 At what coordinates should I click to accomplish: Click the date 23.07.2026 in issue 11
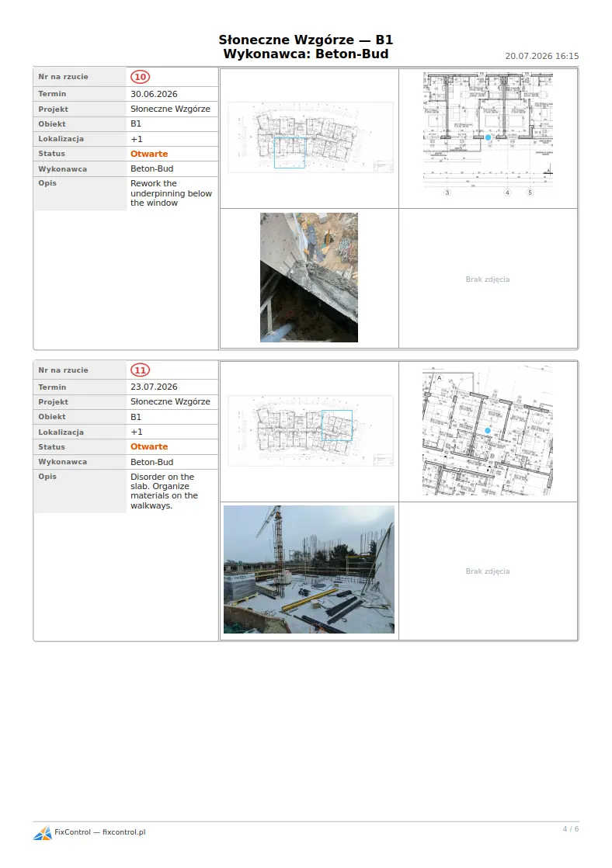154,387
